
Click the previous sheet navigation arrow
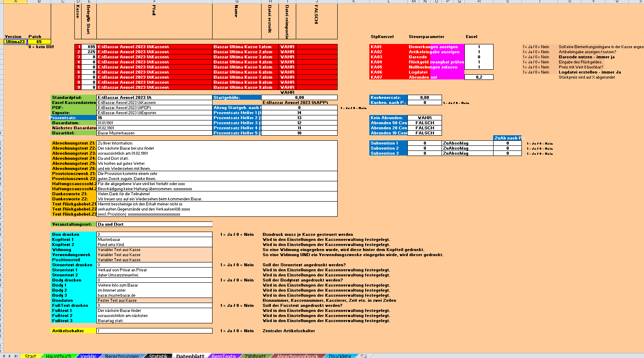coord(5,356)
